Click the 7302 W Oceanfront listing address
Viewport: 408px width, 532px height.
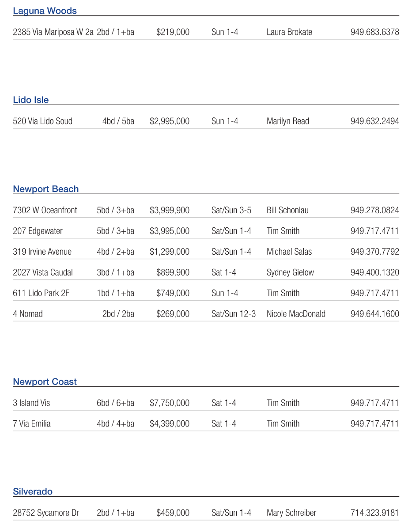(x=45, y=211)
